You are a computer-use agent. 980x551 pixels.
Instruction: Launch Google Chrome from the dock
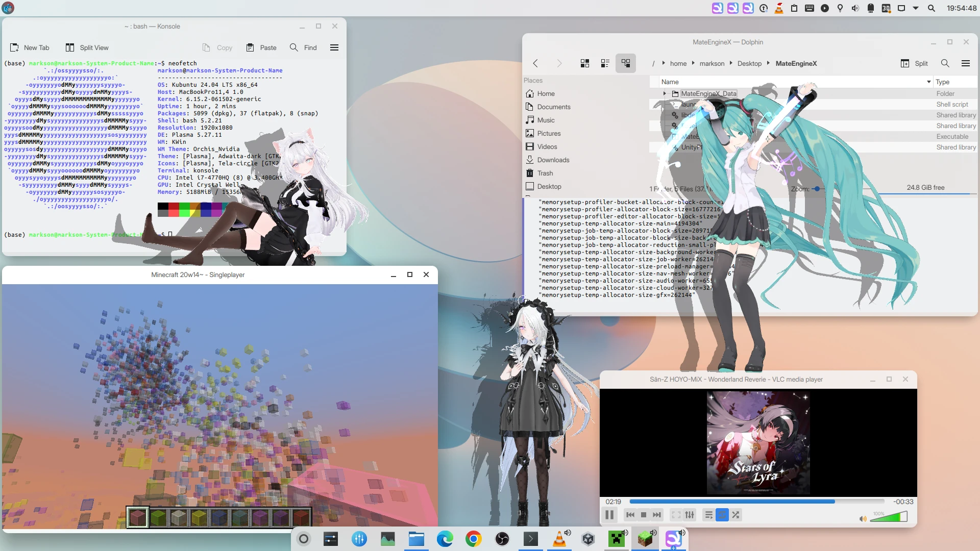[474, 539]
